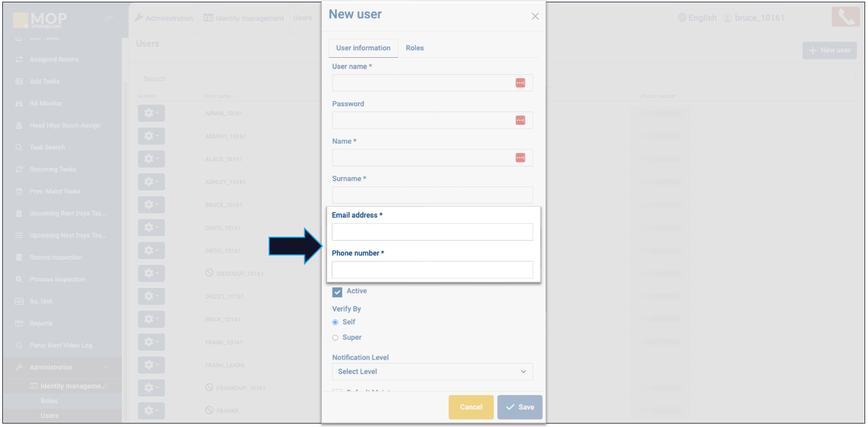This screenshot has width=868, height=427.
Task: Click into the Email address field
Action: 432,232
